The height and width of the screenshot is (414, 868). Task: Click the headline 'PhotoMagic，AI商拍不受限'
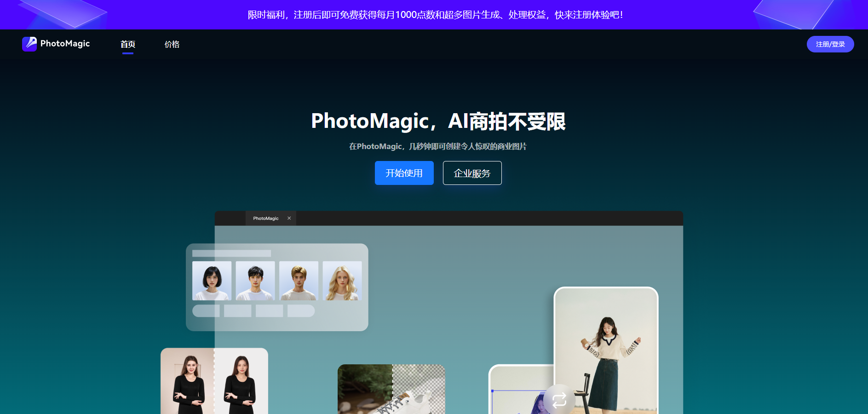pyautogui.click(x=438, y=121)
